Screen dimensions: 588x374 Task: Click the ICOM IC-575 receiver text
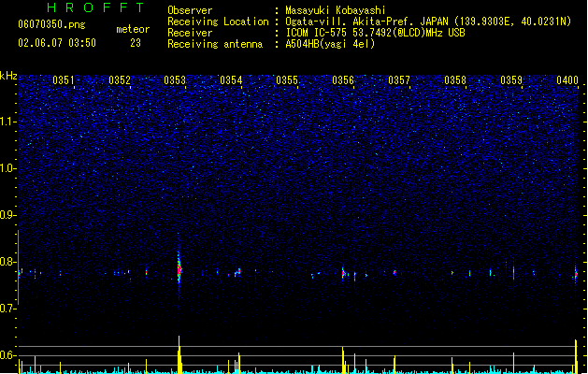coord(376,33)
